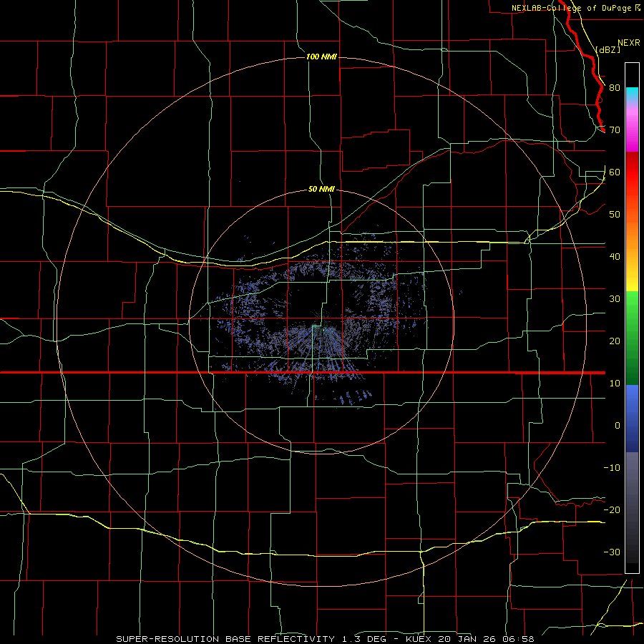Screen dimensions: 644x644
Task: Click the "50" value on the dBZ scale
Action: coord(615,215)
